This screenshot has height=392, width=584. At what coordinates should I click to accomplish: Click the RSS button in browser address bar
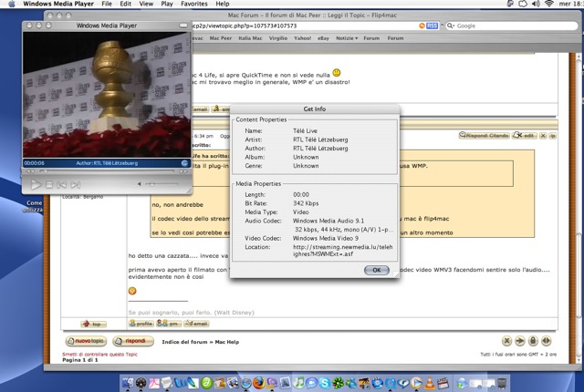click(432, 26)
